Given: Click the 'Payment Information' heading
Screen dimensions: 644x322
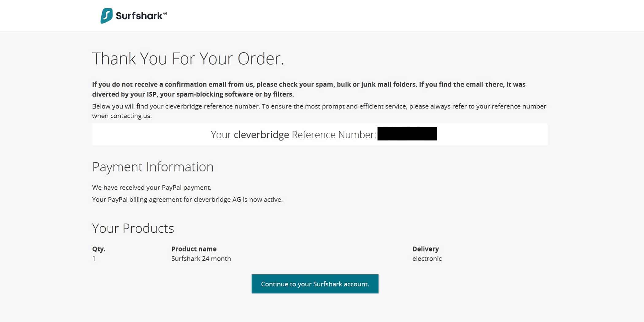Looking at the screenshot, I should (153, 167).
